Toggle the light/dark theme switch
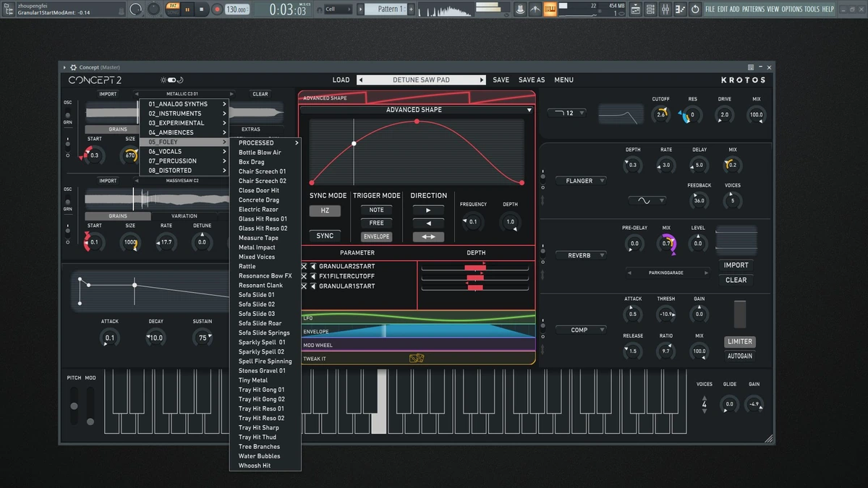 (x=172, y=80)
